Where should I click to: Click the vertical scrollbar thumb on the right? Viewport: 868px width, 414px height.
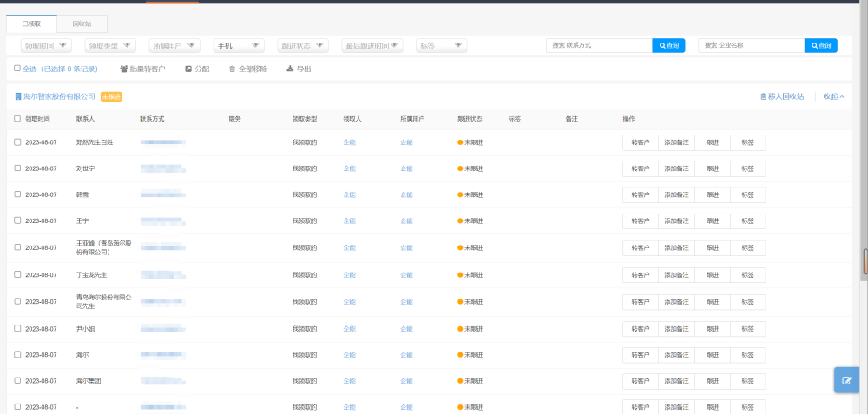[865, 262]
